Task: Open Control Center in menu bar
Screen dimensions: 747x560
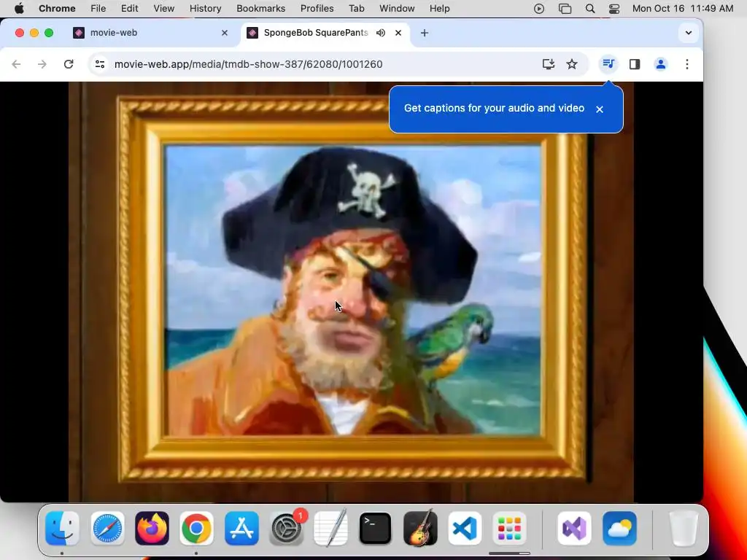Action: tap(614, 9)
